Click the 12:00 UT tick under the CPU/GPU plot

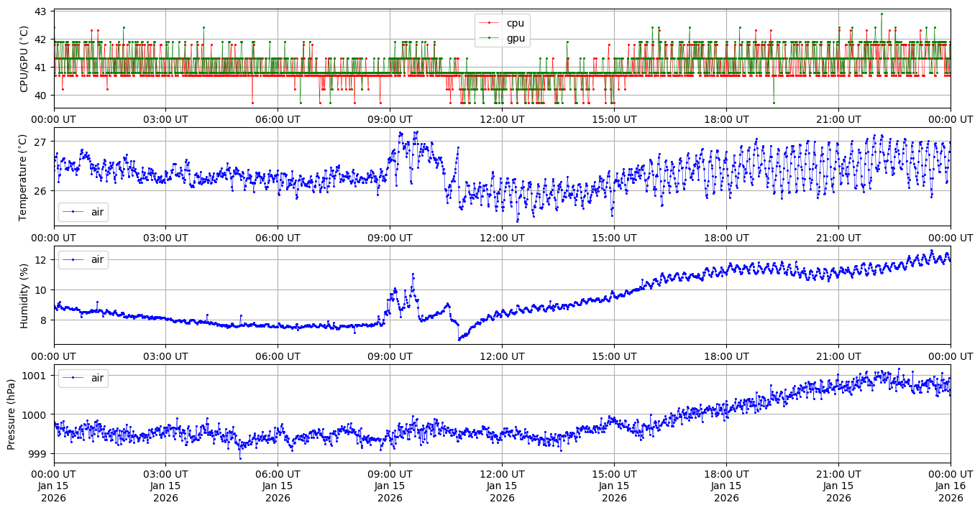[x=502, y=119]
